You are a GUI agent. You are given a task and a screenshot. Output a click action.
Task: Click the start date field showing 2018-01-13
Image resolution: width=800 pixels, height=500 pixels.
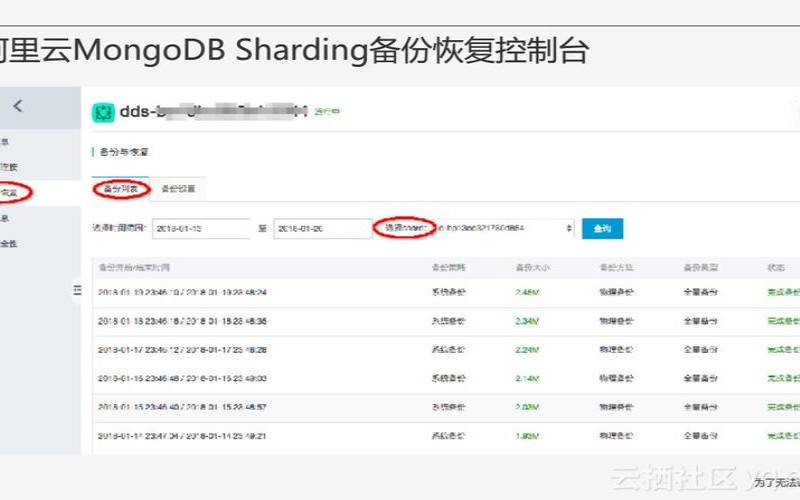(201, 229)
